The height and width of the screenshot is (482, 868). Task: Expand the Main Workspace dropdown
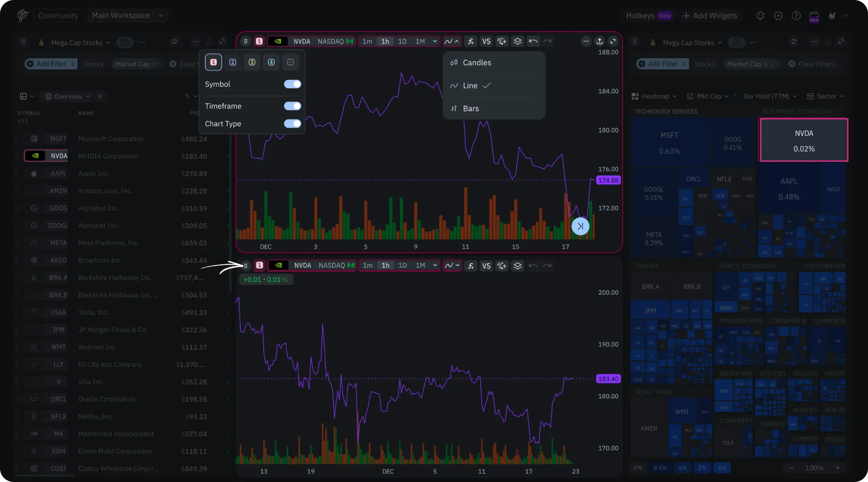[x=161, y=16]
